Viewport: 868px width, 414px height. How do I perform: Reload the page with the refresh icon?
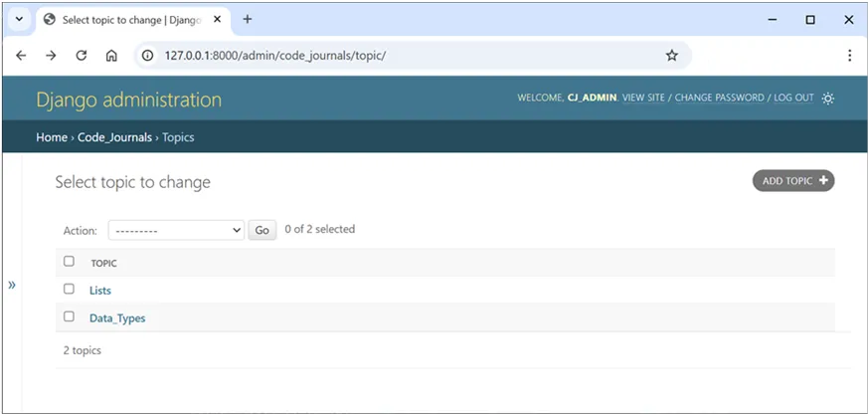pos(82,56)
